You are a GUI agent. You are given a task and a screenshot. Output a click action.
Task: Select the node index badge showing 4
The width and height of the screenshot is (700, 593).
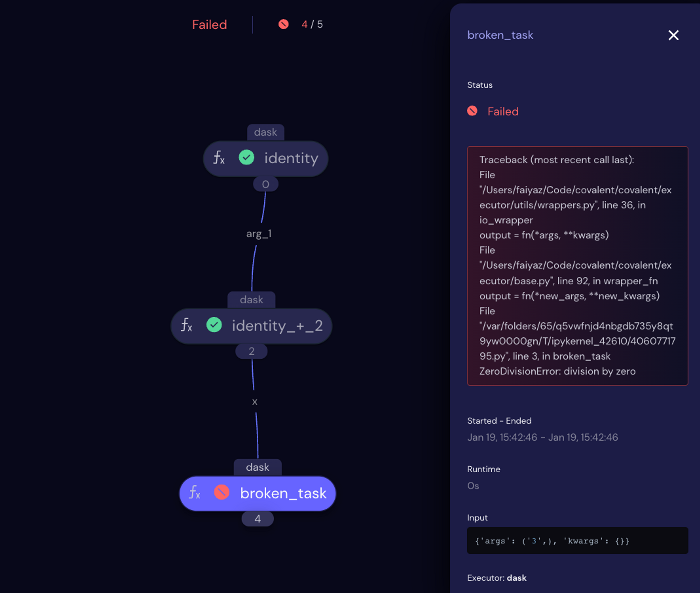point(258,519)
